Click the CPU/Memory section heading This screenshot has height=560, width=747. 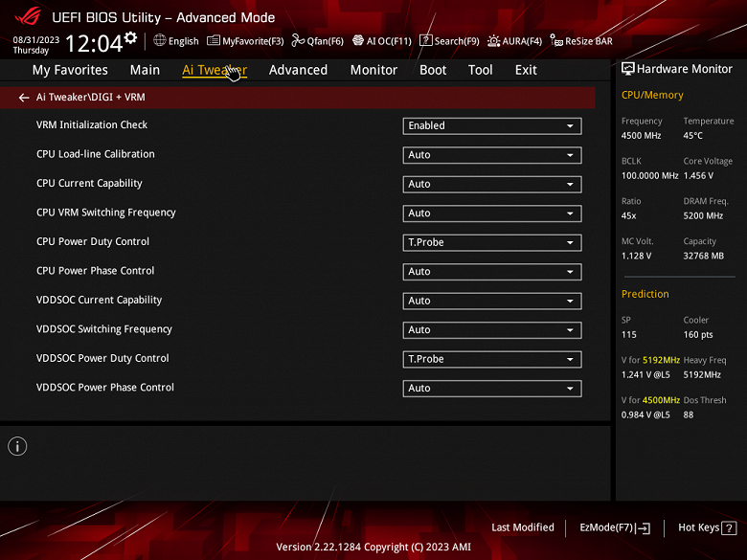coord(652,95)
